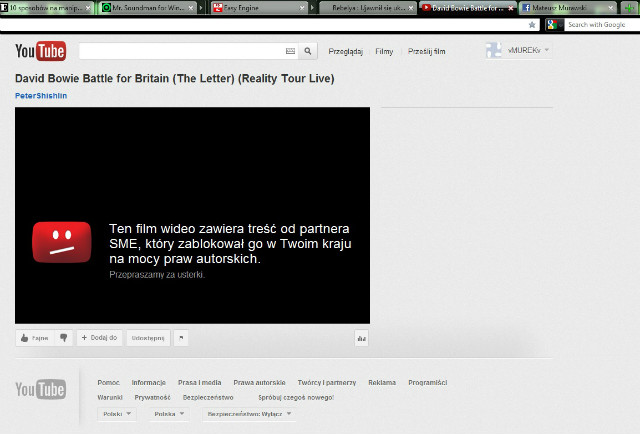Viewport: 640px width, 434px height.
Task: Click the footer YouTube logo
Action: pyautogui.click(x=40, y=389)
